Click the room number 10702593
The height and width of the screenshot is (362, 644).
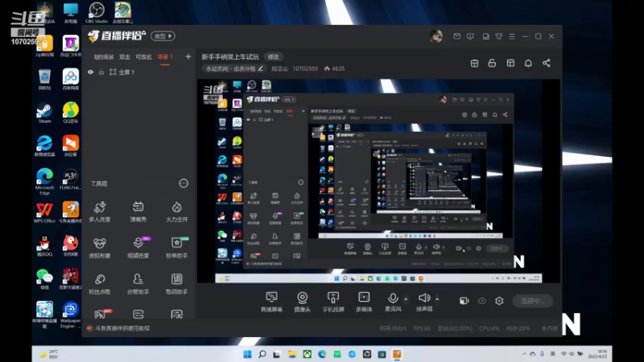point(305,68)
